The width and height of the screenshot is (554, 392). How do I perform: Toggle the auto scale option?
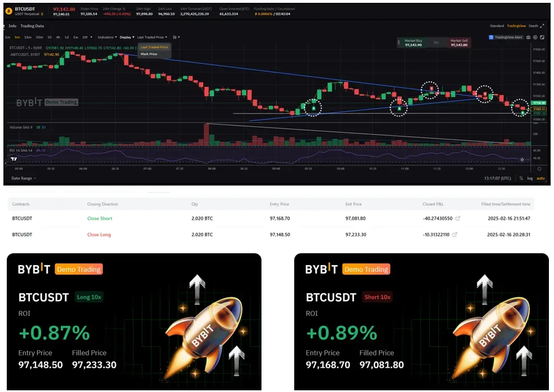point(540,179)
